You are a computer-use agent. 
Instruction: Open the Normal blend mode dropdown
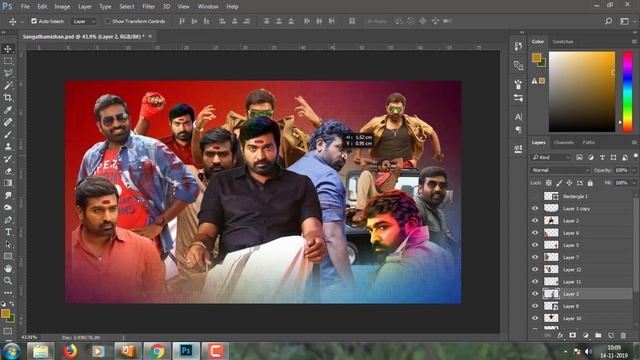tap(560, 170)
